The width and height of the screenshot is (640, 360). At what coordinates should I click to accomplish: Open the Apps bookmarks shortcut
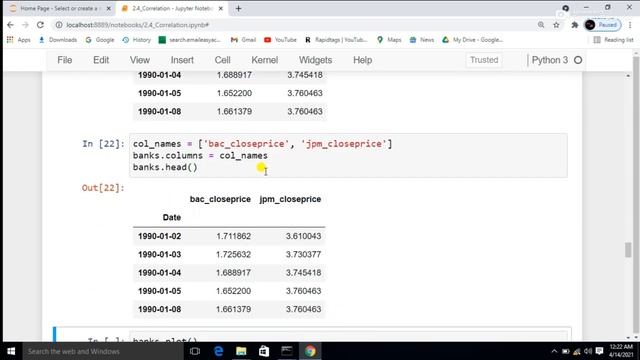point(19,40)
